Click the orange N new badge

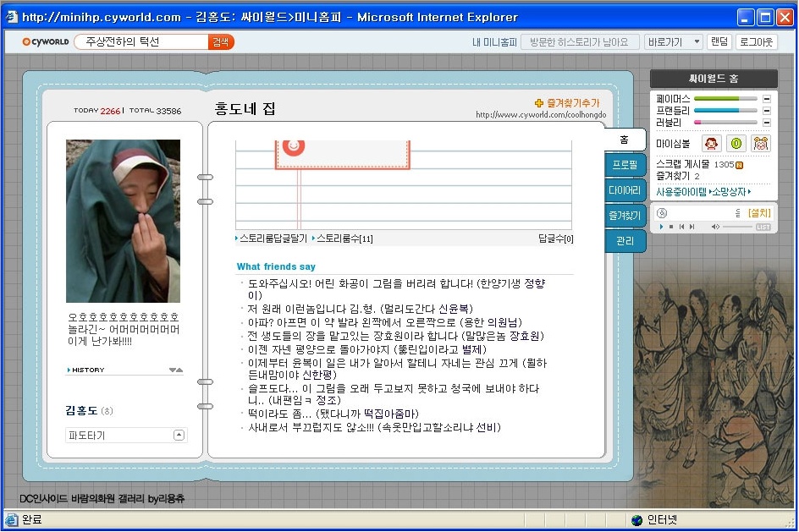tap(740, 165)
